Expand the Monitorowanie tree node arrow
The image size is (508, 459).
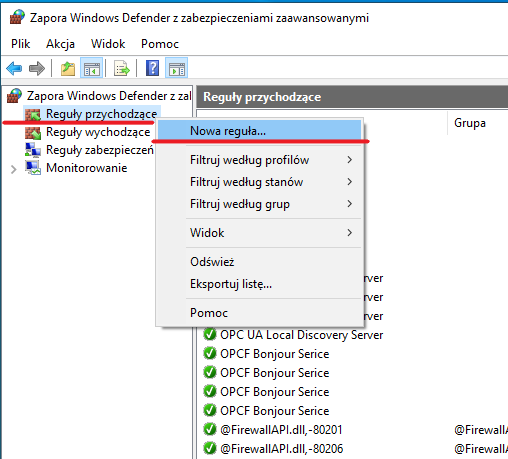point(13,169)
